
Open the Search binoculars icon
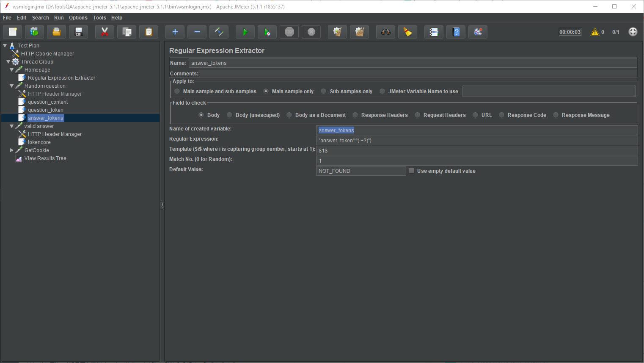tap(385, 32)
